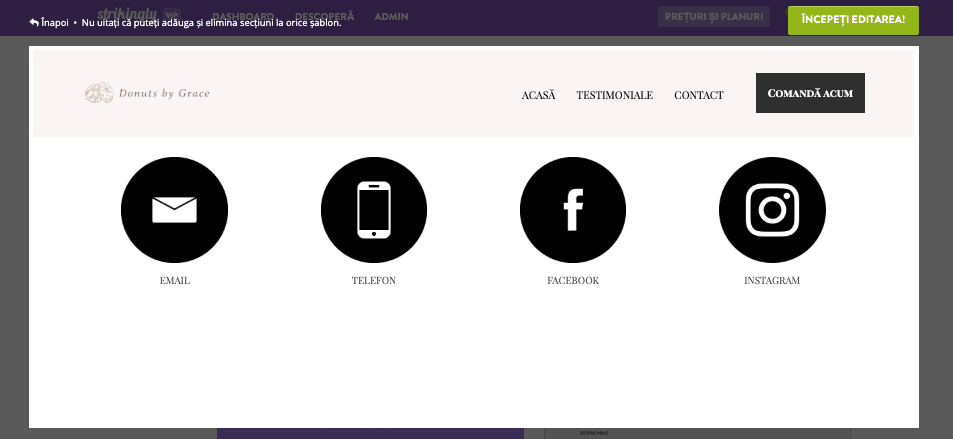Click the Email envelope circle icon

[x=174, y=210]
